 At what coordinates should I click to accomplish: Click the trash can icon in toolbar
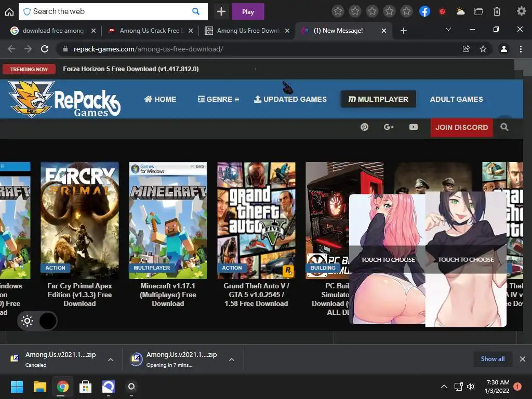497,11
